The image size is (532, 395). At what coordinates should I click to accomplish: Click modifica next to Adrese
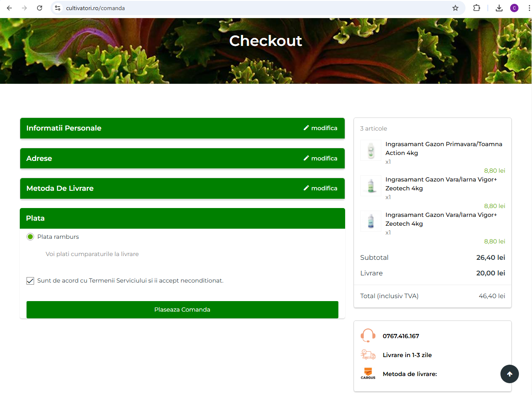[x=320, y=158]
